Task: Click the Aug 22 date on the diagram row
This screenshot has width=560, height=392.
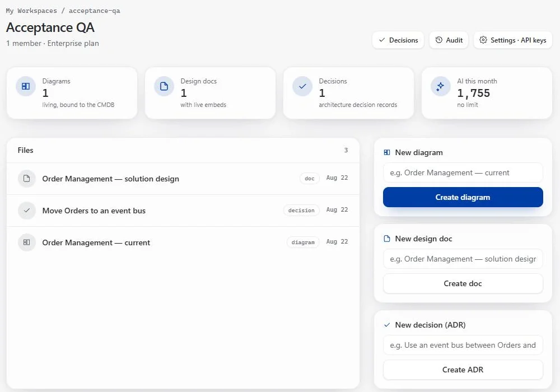Action: pyautogui.click(x=337, y=242)
